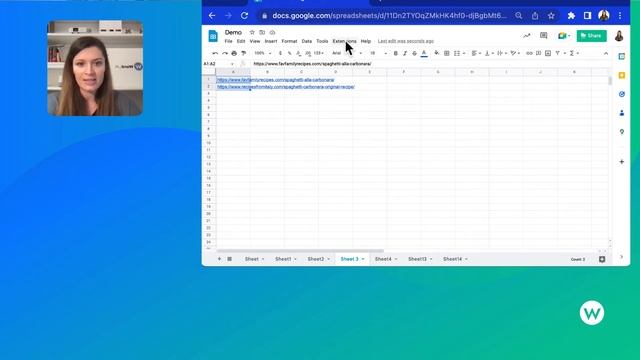This screenshot has width=640, height=360.
Task: Open the text color picker
Action: click(424, 53)
